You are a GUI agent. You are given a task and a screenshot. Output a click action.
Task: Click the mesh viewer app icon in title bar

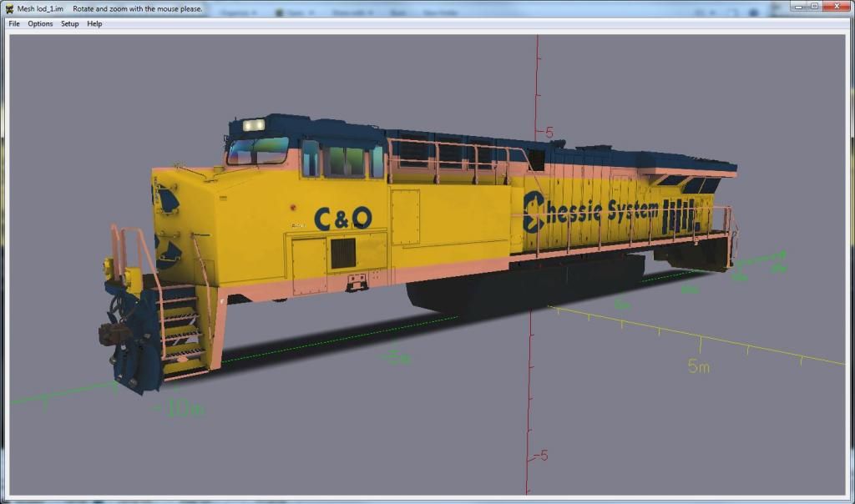click(x=9, y=8)
